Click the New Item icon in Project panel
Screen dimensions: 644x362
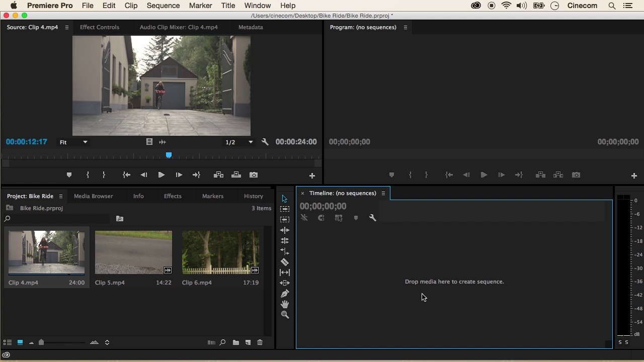[248, 342]
